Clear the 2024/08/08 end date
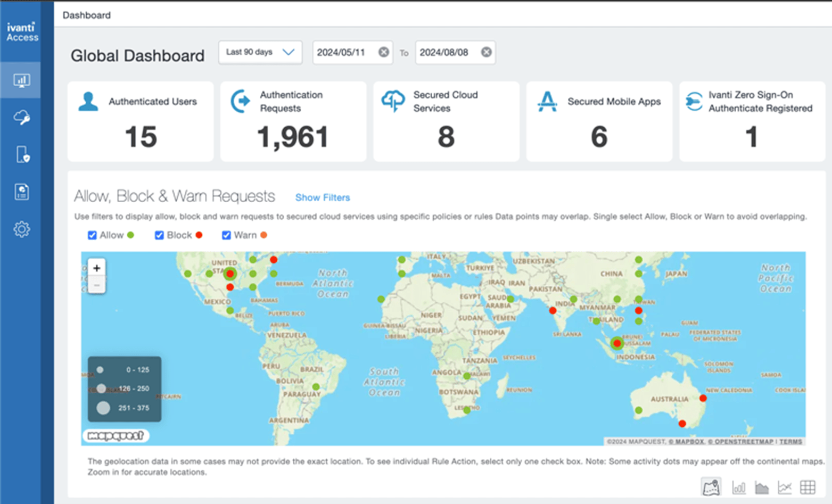 tap(487, 52)
